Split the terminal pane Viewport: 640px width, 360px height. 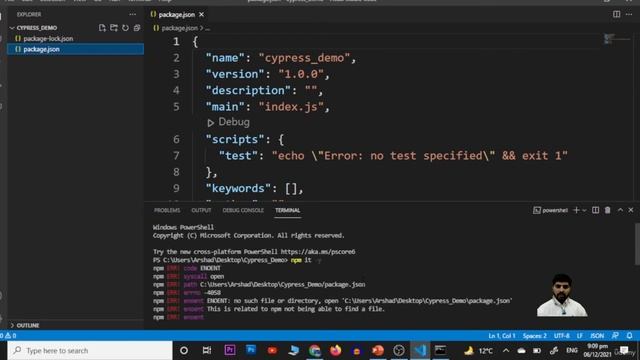pos(596,210)
